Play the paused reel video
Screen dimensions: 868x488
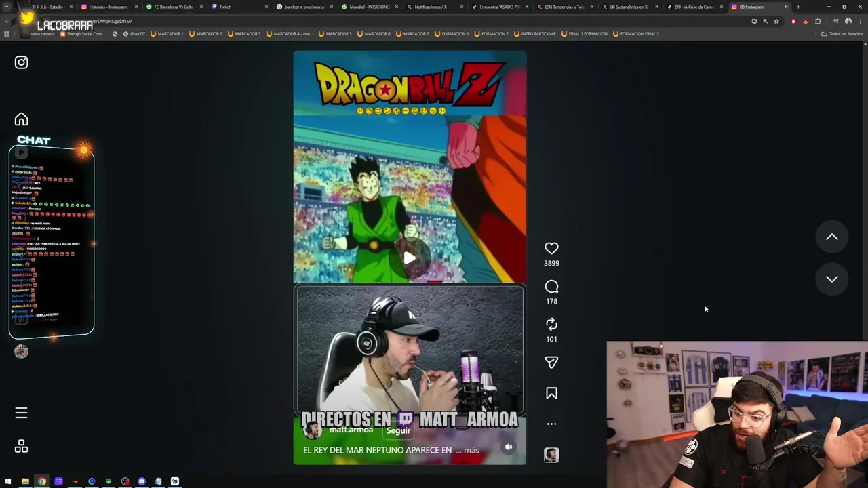coord(410,258)
